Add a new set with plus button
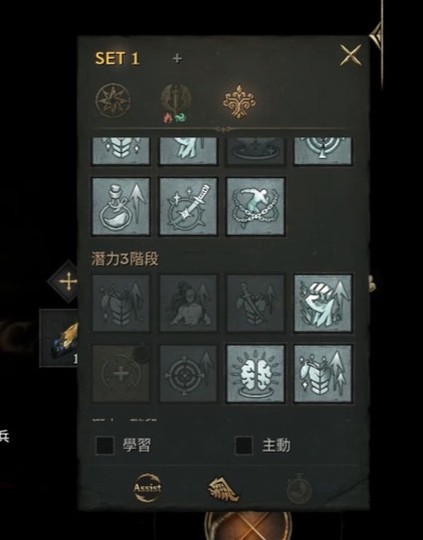This screenshot has width=423, height=540. coord(177,59)
